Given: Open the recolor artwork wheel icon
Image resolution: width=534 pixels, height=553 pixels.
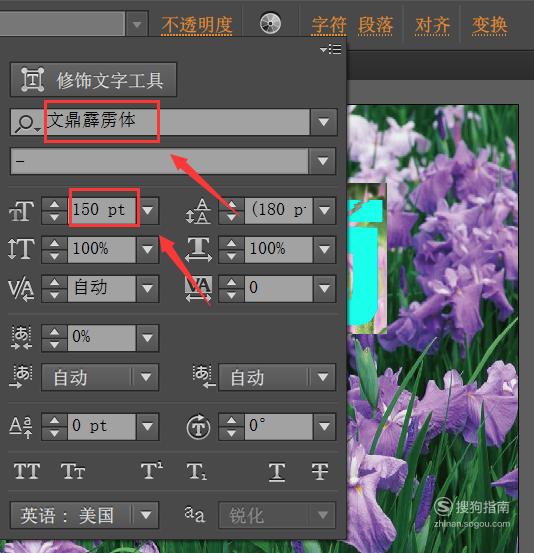Looking at the screenshot, I should pos(270,24).
